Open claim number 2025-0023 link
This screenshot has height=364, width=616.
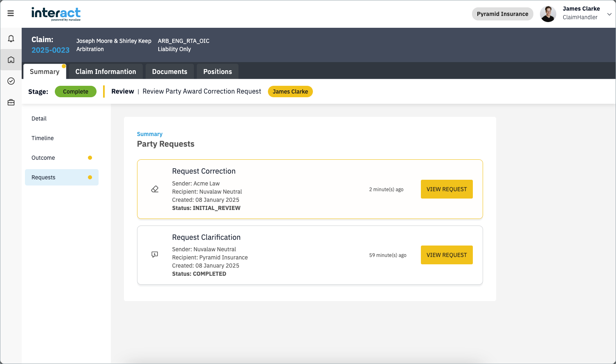[50, 50]
